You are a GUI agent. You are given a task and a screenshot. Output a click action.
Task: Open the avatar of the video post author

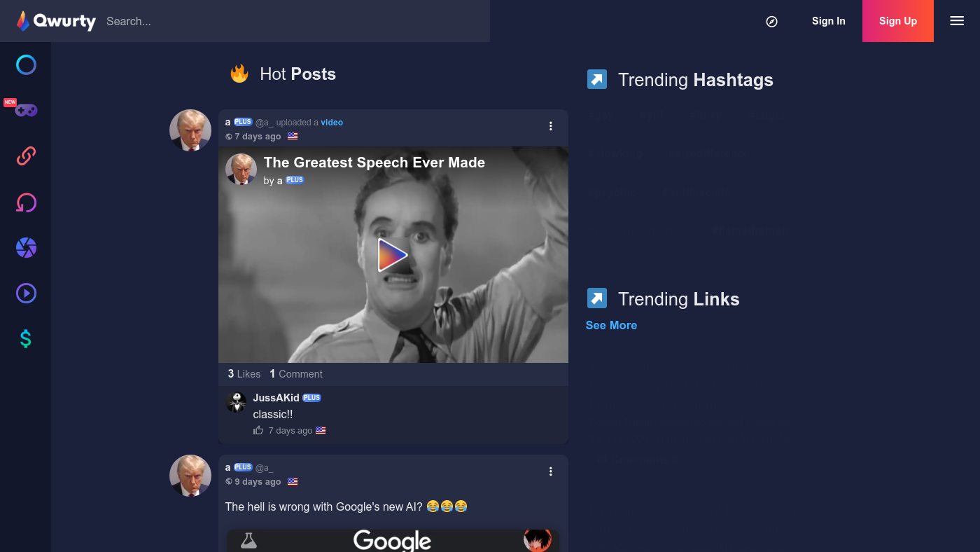point(190,130)
